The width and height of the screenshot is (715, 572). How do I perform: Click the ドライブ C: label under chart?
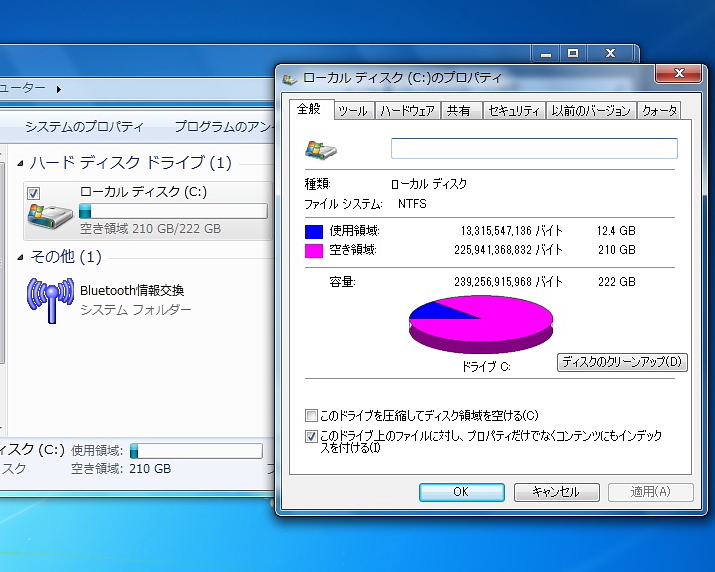486,366
